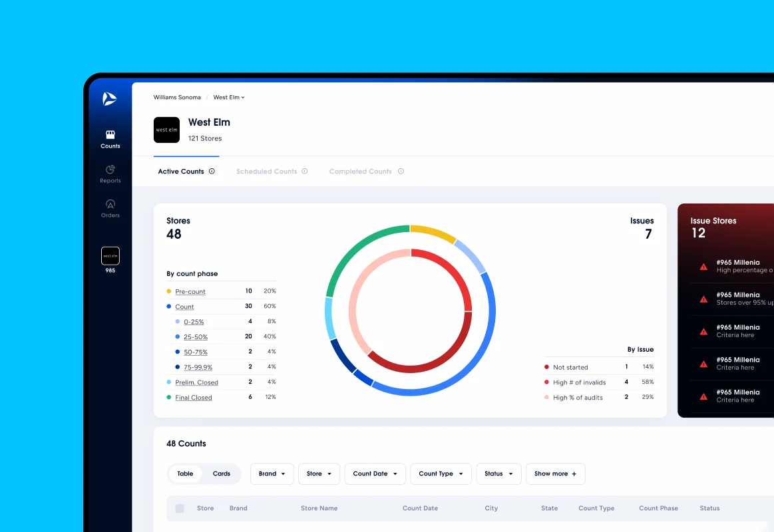Open the Prelim. Closed link
774x532 pixels.
(x=196, y=382)
